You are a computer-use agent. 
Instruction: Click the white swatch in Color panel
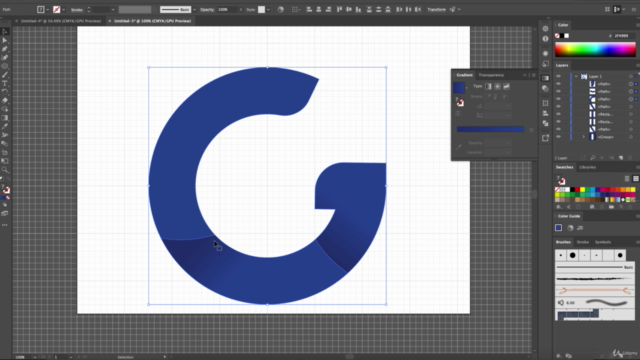point(567,36)
